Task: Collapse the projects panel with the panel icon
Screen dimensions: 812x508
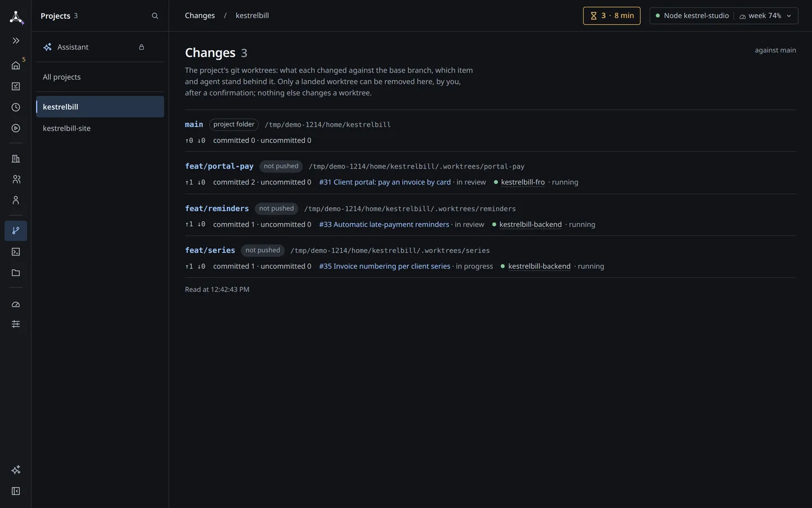Action: click(16, 491)
